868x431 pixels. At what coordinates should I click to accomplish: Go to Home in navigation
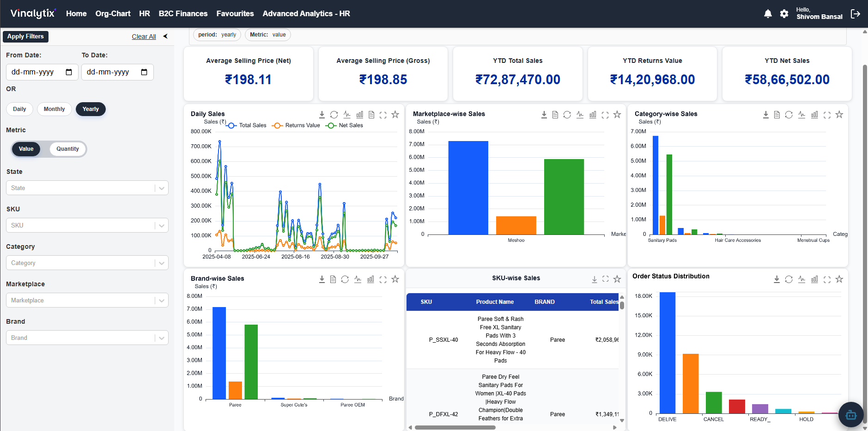click(x=76, y=14)
